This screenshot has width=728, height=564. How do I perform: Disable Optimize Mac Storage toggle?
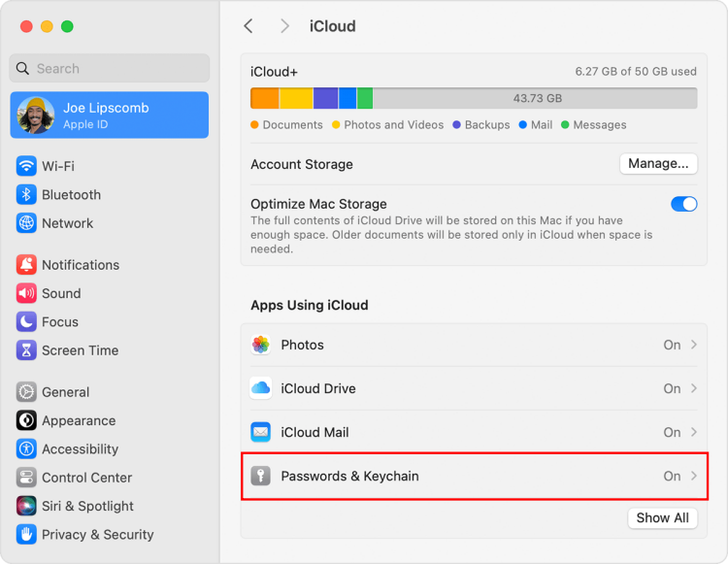[x=683, y=204]
